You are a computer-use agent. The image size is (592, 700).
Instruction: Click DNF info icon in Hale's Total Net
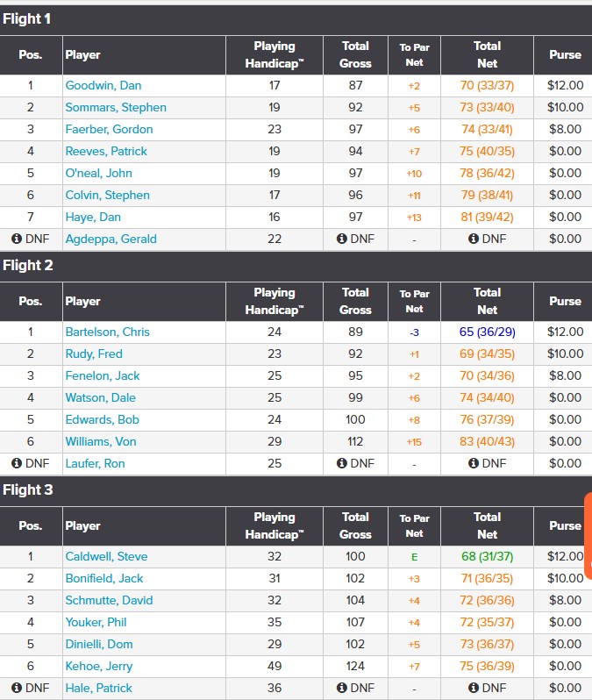coord(474,688)
